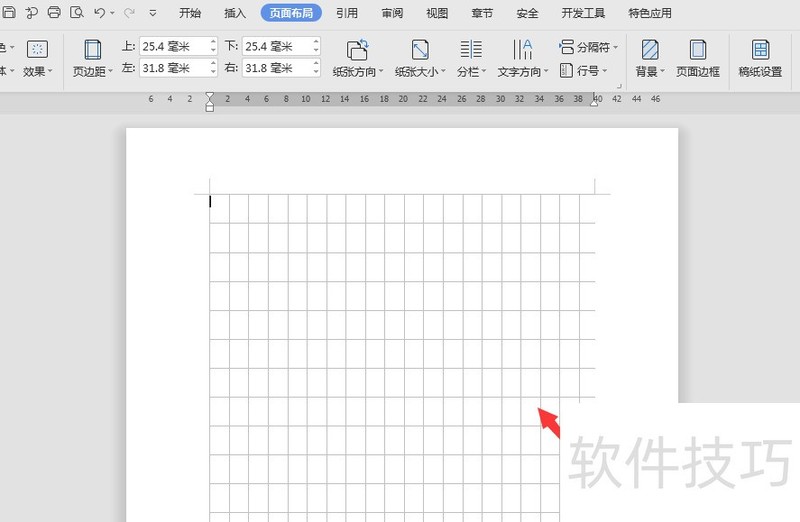Screen dimensions: 800x522
Task: Click the 文字方向 text direction icon
Action: (522, 49)
